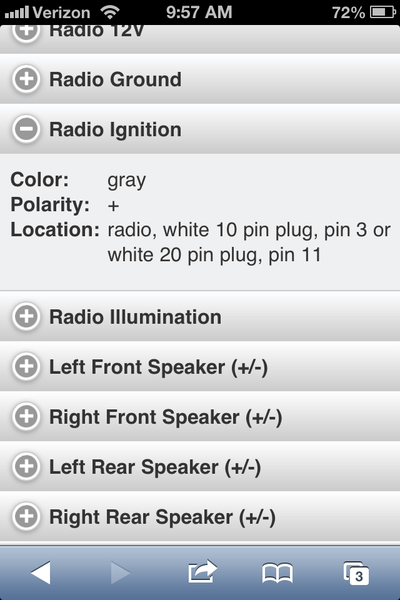Click the plus icon beside Radio Ground
Screen dimensions: 400x600
point(26,79)
